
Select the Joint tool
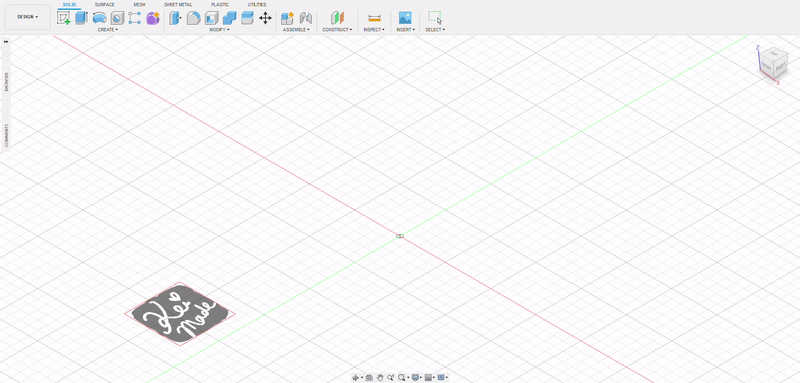tap(306, 18)
